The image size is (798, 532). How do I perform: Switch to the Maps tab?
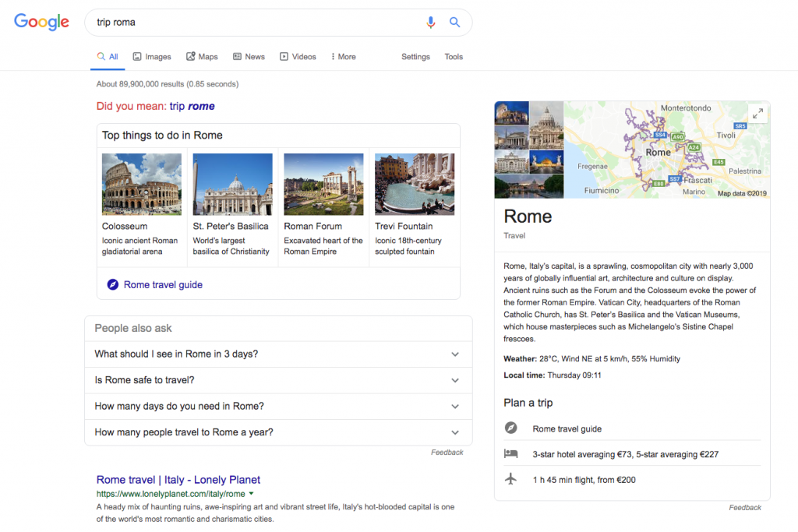pyautogui.click(x=202, y=56)
